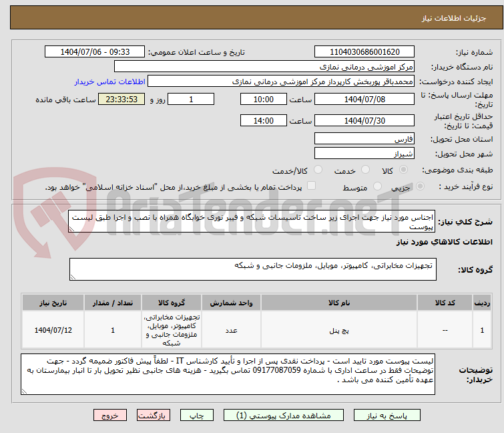Image resolution: width=504 pixels, height=433 pixels.
Task: Click the شرح کلی نیاز description textarea
Action: click(x=252, y=221)
